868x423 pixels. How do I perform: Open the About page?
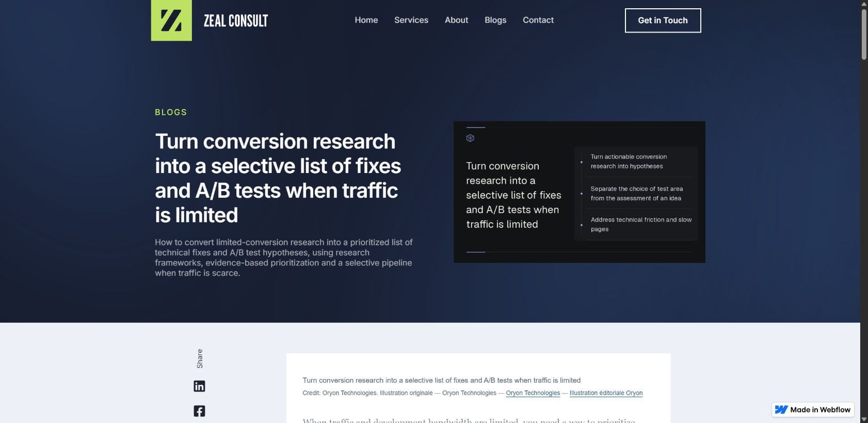[457, 20]
